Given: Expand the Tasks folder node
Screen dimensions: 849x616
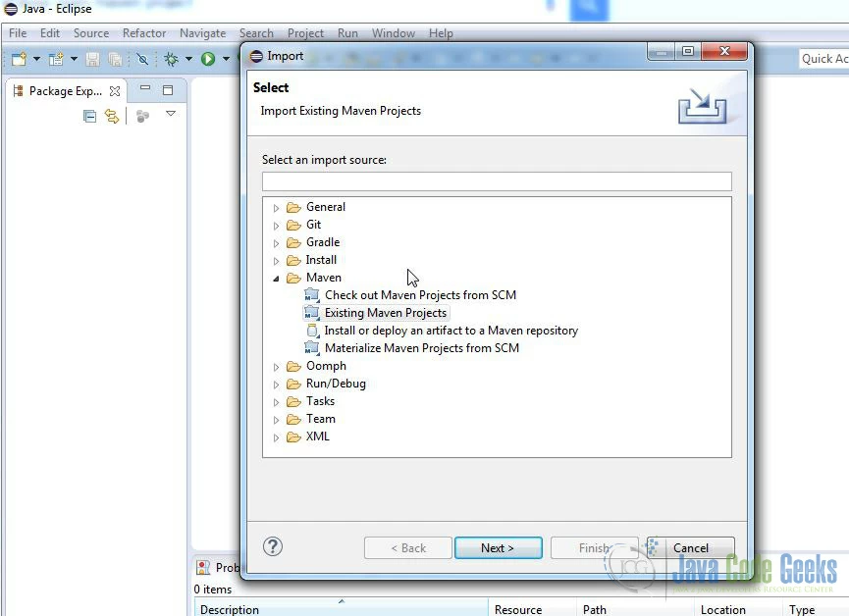Looking at the screenshot, I should point(276,402).
